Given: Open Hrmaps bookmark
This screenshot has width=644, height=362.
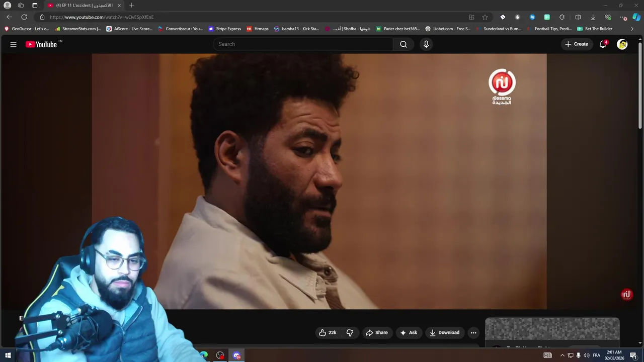Looking at the screenshot, I should (258, 29).
